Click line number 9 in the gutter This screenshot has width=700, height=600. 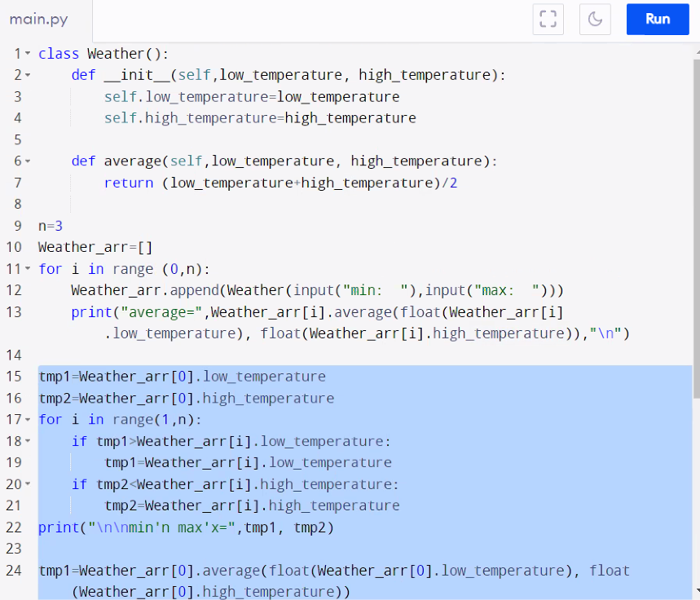[x=17, y=226]
